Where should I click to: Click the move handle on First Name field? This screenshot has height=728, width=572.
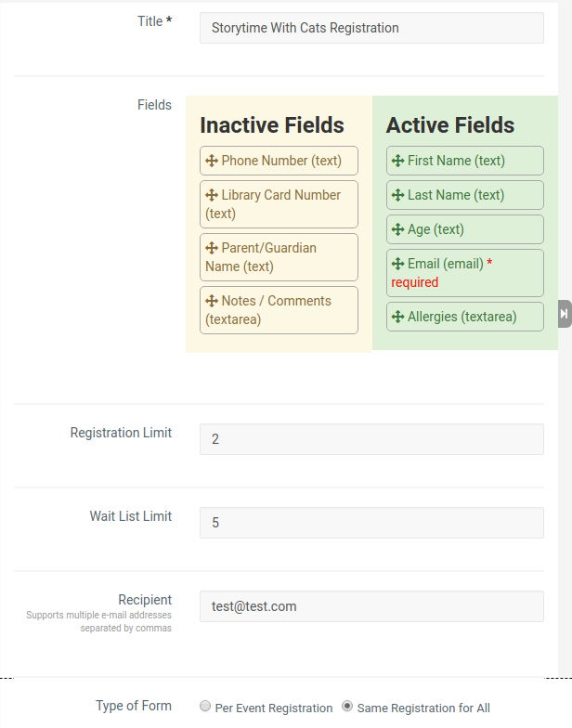click(397, 162)
